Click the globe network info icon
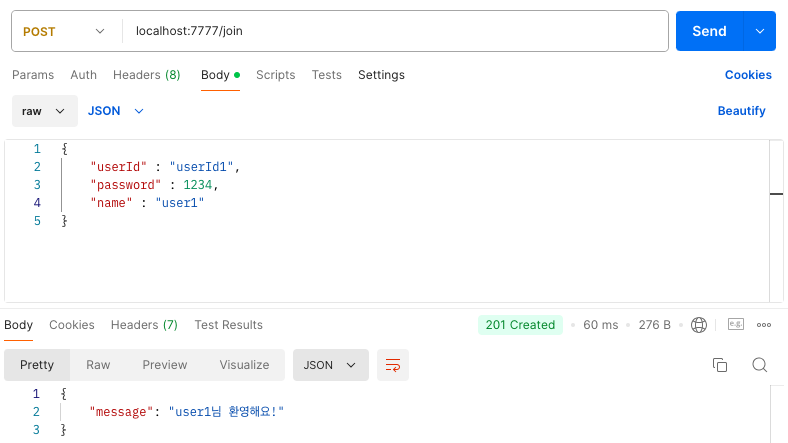 pyautogui.click(x=699, y=325)
